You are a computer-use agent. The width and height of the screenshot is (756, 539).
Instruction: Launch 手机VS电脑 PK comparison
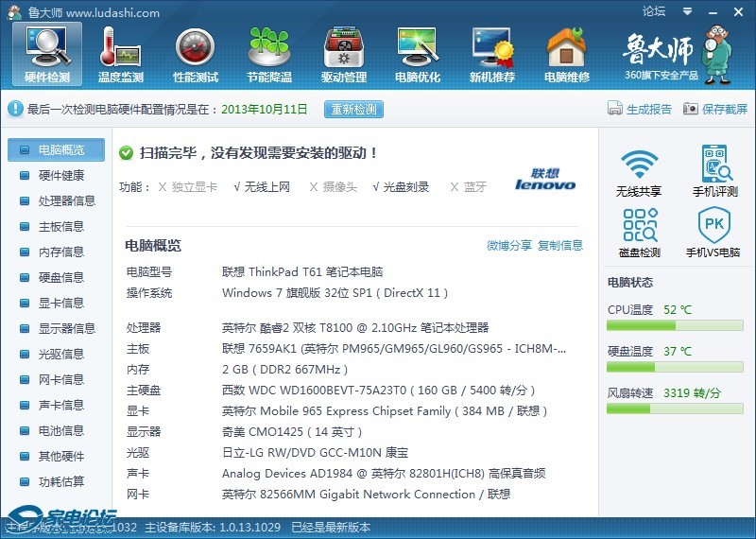(x=714, y=234)
